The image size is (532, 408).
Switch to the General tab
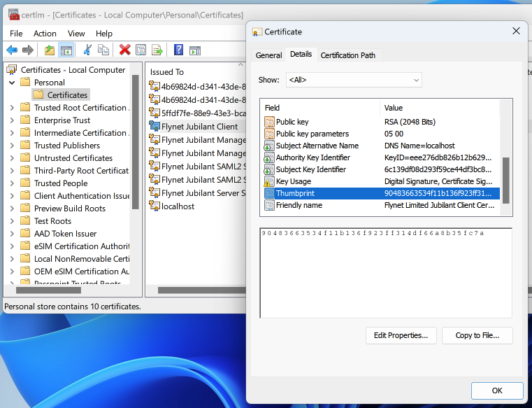pos(268,55)
